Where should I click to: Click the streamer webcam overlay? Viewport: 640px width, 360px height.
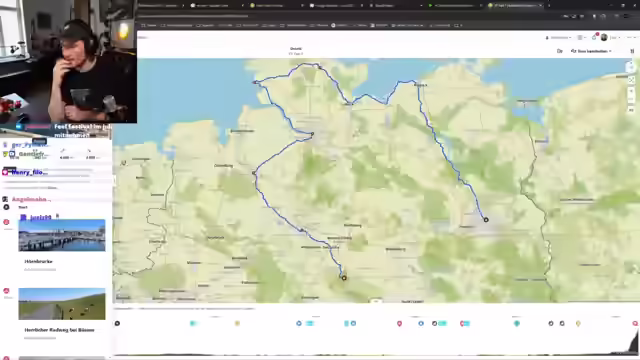pos(68,61)
